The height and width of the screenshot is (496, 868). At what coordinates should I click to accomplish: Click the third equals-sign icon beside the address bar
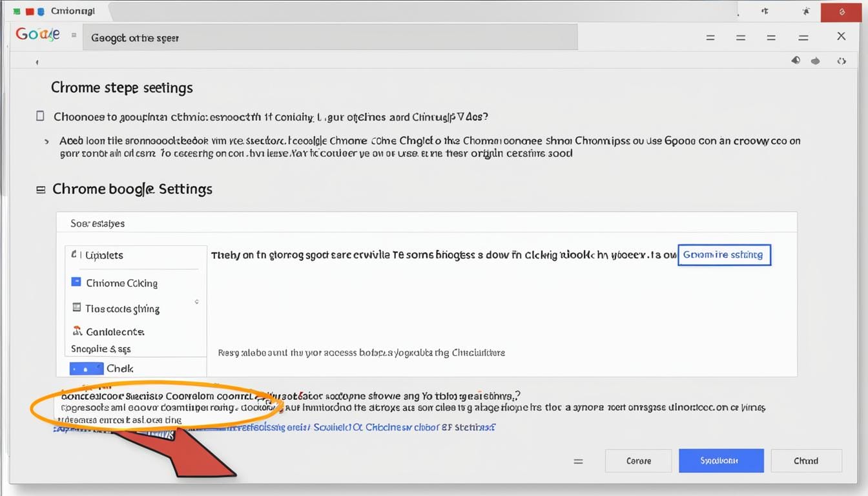(771, 37)
